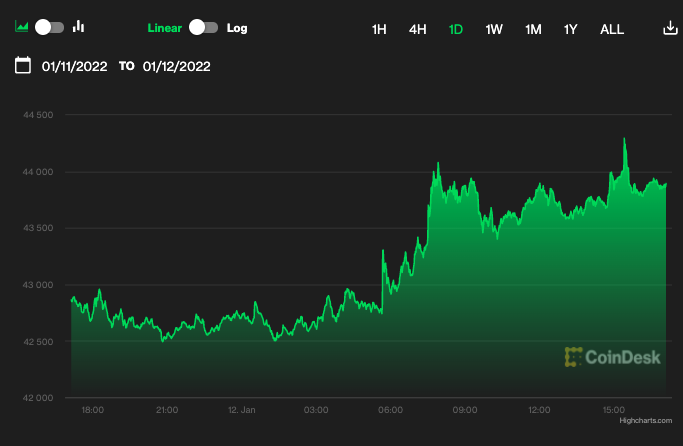The width and height of the screenshot is (683, 446).
Task: Show the 1Y time range
Action: pyautogui.click(x=570, y=29)
